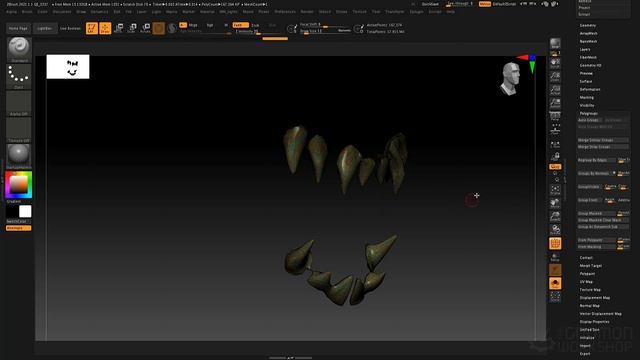
Task: Activate the Scale transform tool
Action: [x=132, y=28]
